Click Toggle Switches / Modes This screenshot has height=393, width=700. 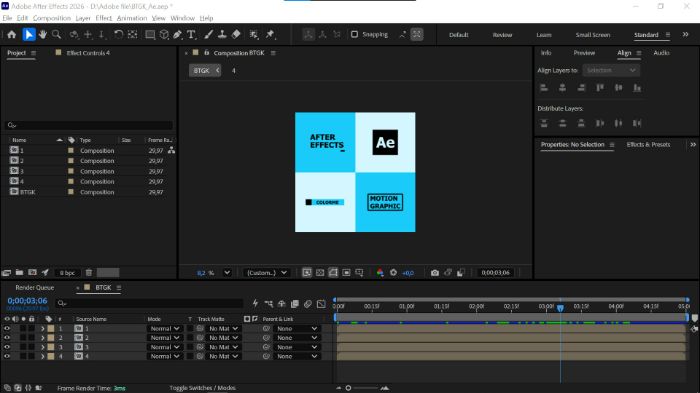202,388
